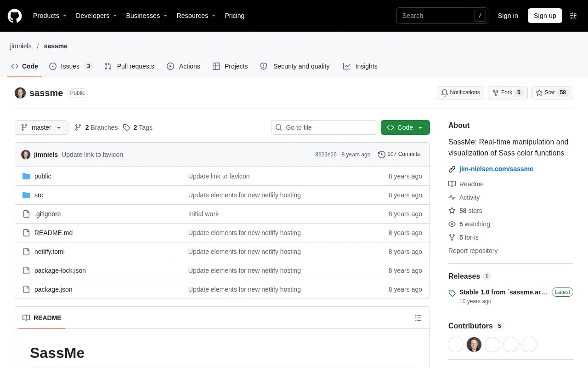
Task: View the 58 stars link
Action: [465, 211]
